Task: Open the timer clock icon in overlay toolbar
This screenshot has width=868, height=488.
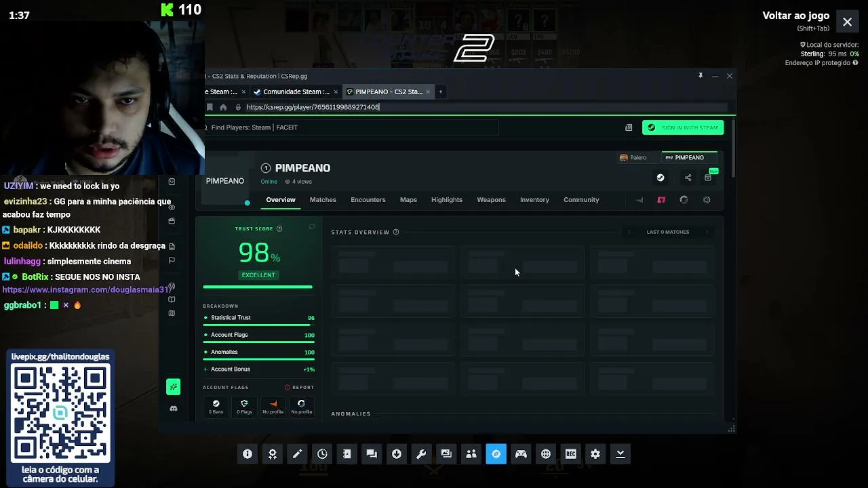Action: tap(322, 454)
